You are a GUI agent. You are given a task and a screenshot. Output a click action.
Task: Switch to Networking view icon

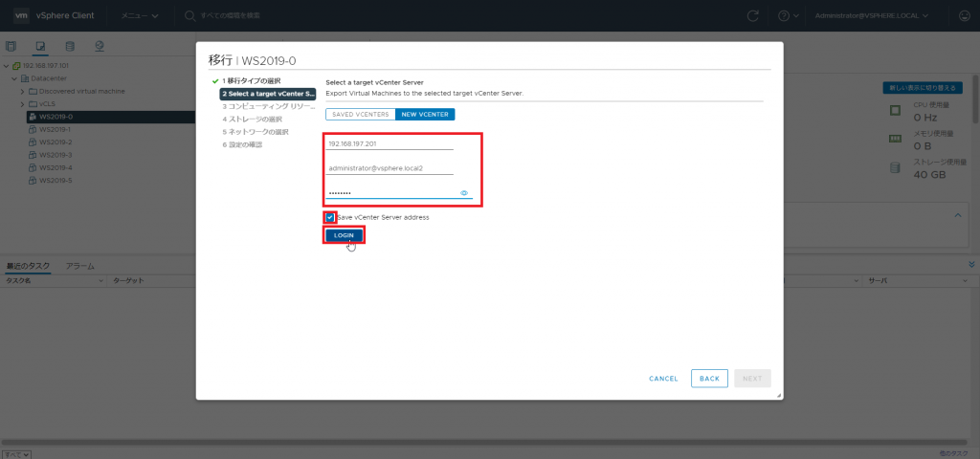point(100,46)
